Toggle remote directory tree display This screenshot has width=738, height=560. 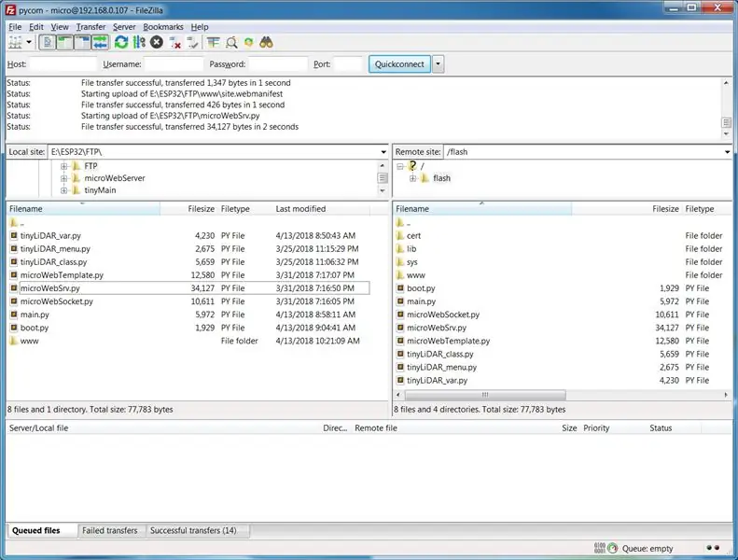82,43
